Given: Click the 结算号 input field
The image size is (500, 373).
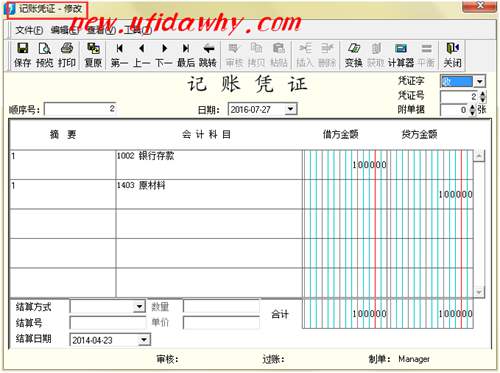Looking at the screenshot, I should coord(108,323).
